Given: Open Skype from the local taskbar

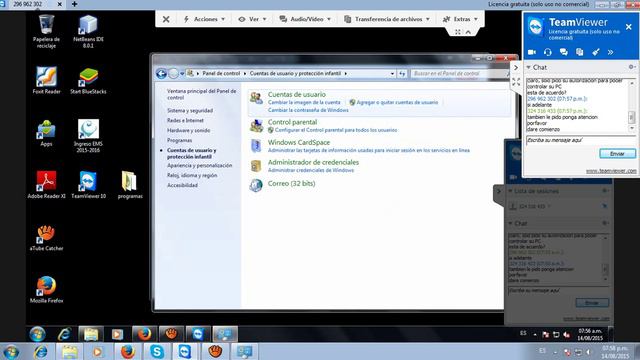Looking at the screenshot, I should [x=157, y=351].
